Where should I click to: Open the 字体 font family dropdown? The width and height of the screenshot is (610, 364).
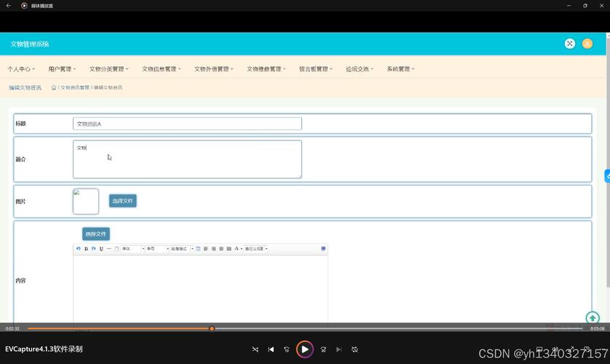132,249
